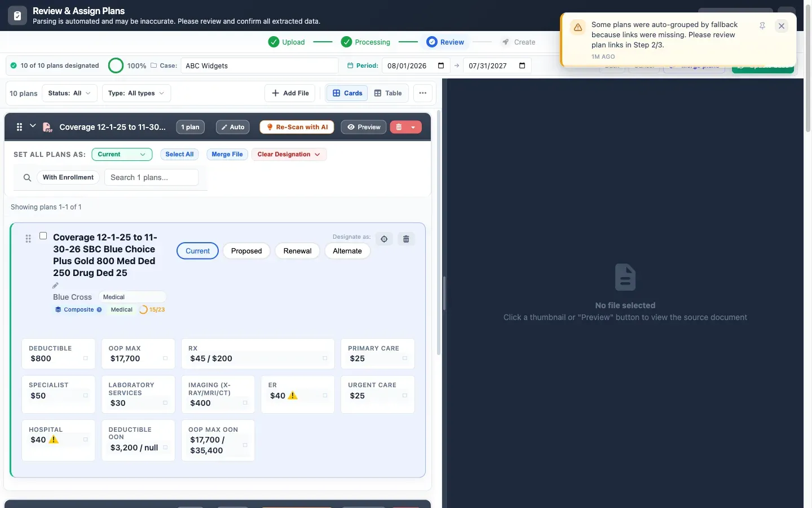Click the Laboratory Services $30 value
812x508 pixels.
pos(118,403)
